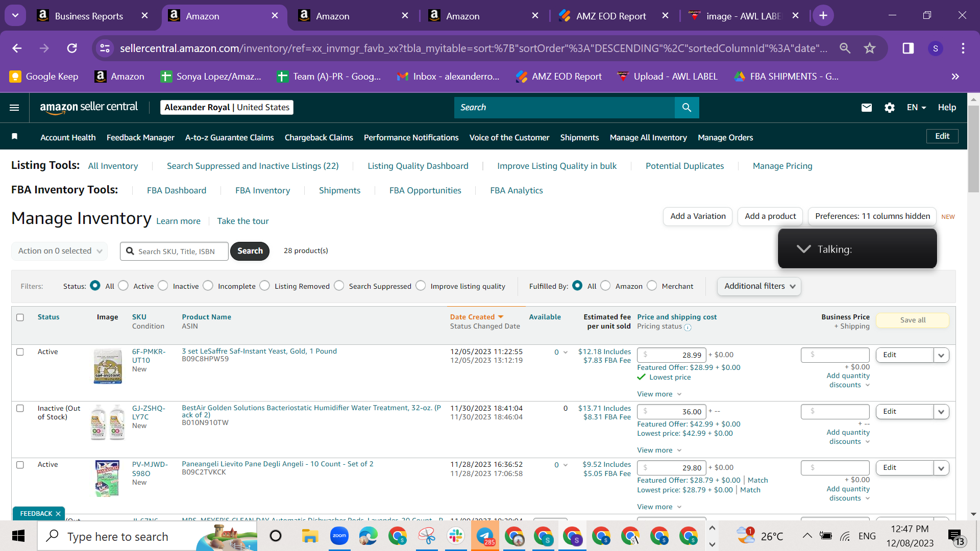Reload the page with the refresh icon
The image size is (980, 551).
[x=72, y=48]
